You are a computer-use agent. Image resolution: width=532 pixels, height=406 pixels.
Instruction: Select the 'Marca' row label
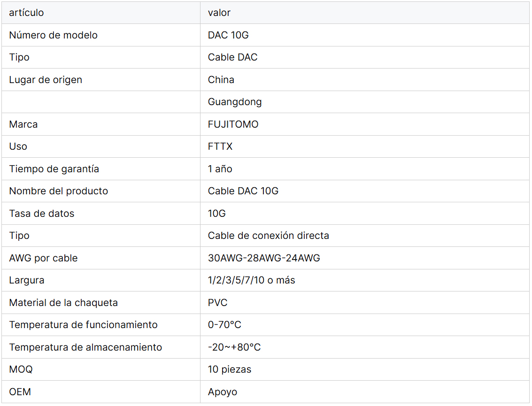pyautogui.click(x=23, y=124)
